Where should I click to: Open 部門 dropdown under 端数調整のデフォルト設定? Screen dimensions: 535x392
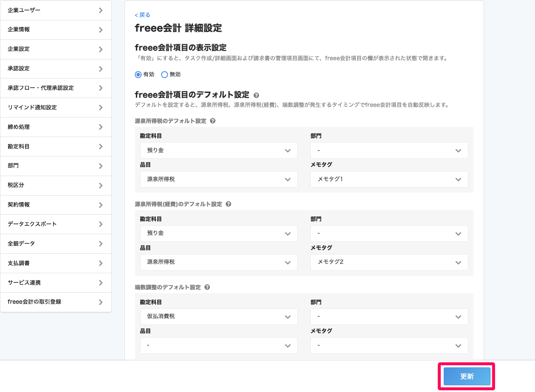(x=389, y=316)
